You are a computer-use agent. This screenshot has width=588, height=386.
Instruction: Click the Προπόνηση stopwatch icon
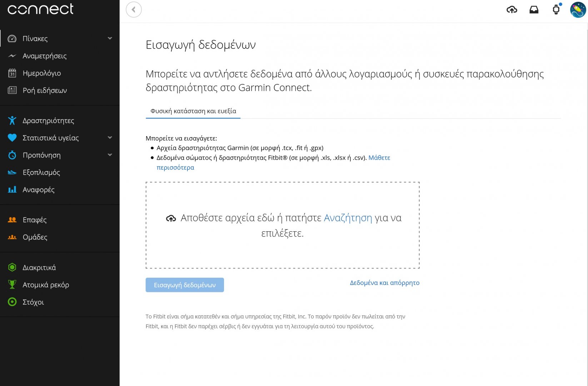(x=12, y=155)
